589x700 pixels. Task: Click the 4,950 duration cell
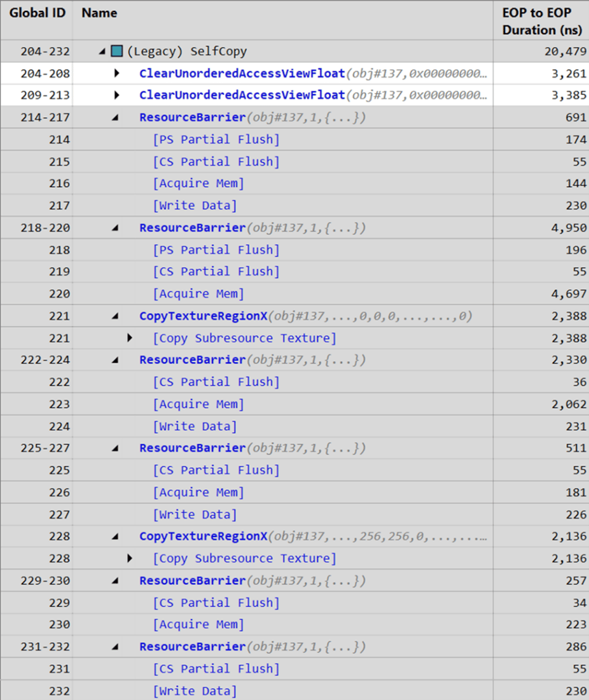click(x=569, y=228)
